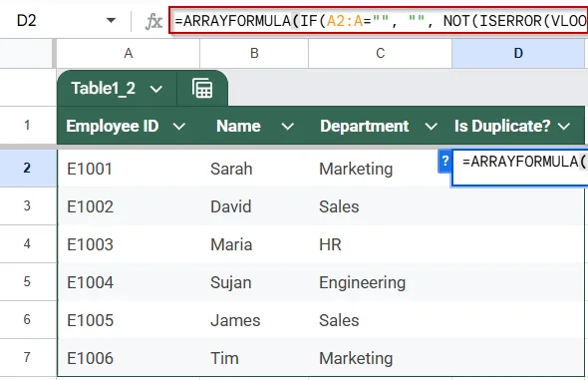Click the Tim name cell

click(254, 358)
